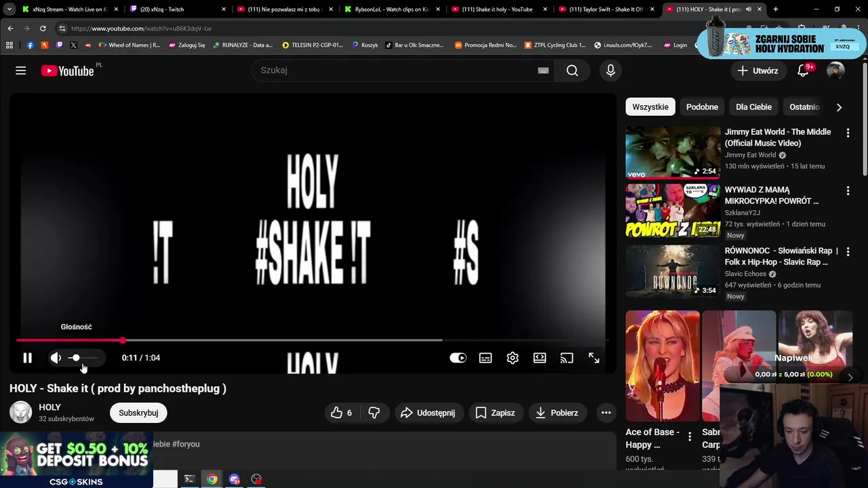Select the Wszystkie filter chip
This screenshot has width=868, height=488.
tap(650, 107)
